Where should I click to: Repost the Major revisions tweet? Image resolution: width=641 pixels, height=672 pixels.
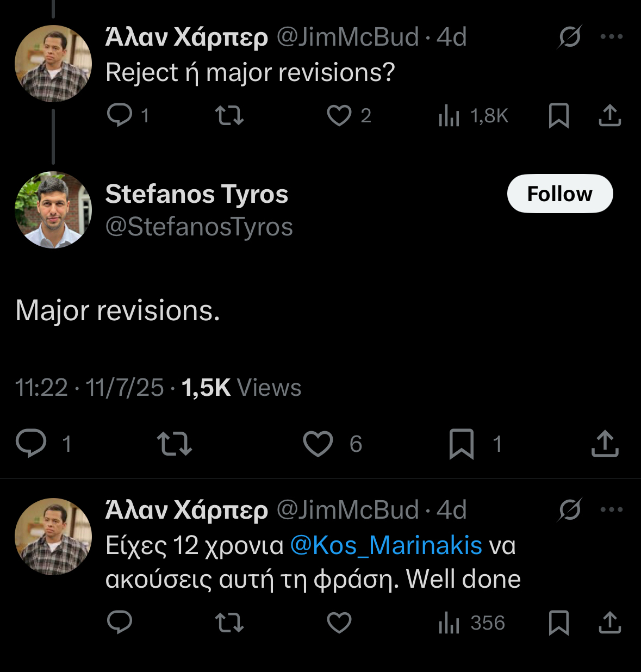click(x=174, y=443)
